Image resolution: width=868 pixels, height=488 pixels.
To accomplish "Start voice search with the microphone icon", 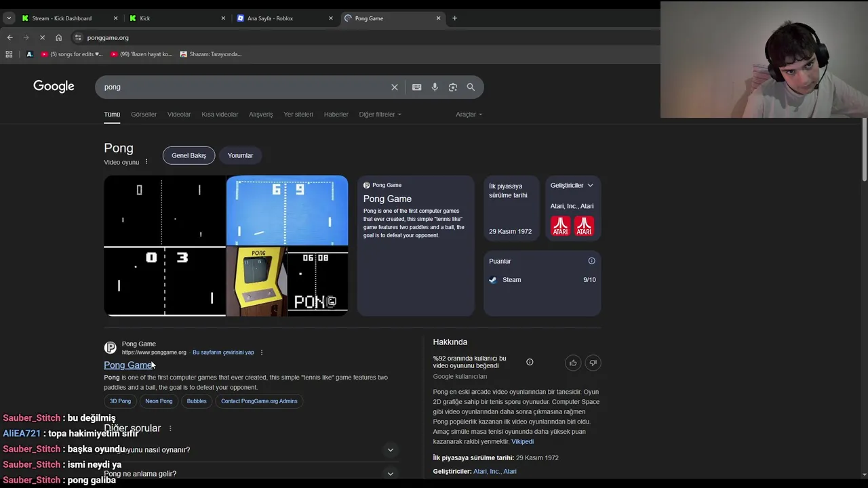I will point(435,87).
